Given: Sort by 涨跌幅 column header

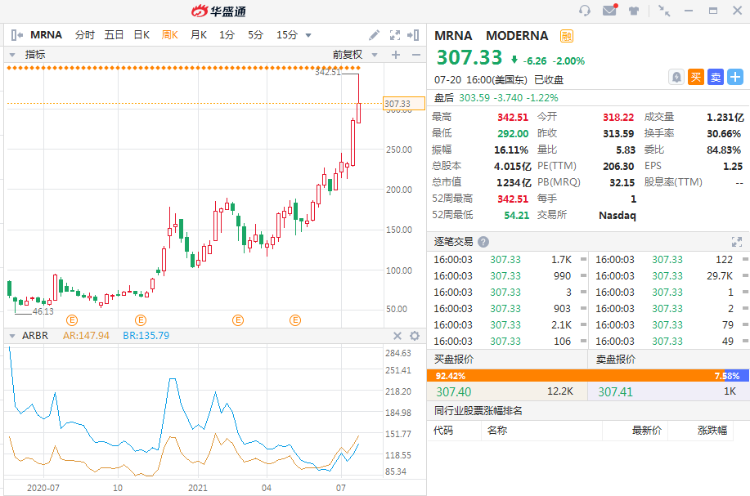Looking at the screenshot, I should (x=712, y=430).
